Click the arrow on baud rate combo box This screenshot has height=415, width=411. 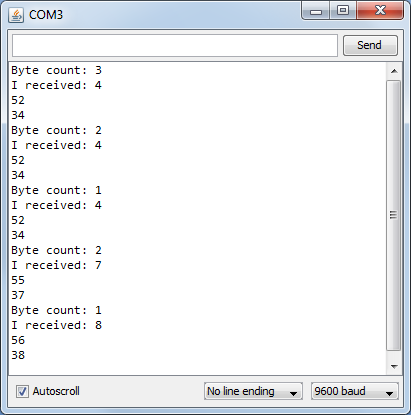click(x=389, y=393)
